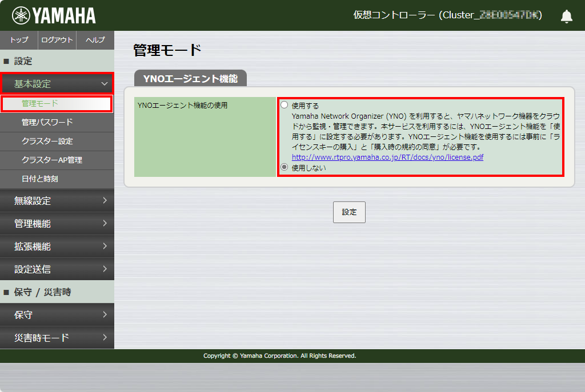Go to 管理パスワード page
The image size is (585, 392).
[x=47, y=122]
